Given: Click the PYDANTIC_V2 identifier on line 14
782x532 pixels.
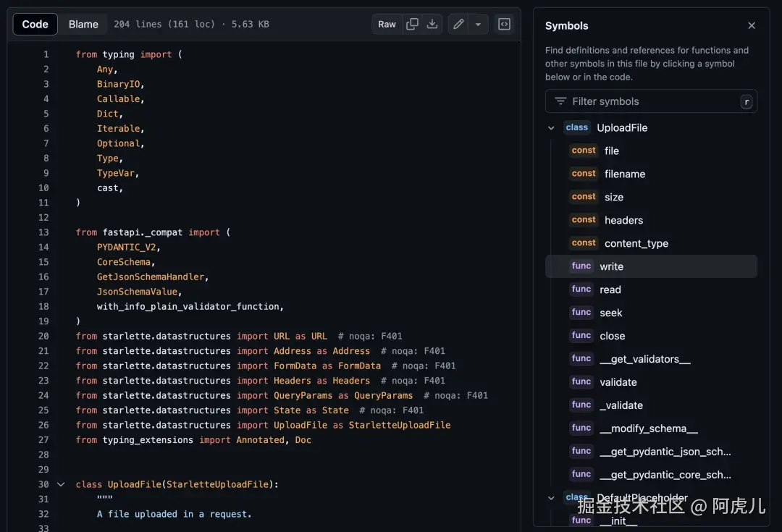Looking at the screenshot, I should point(126,248).
